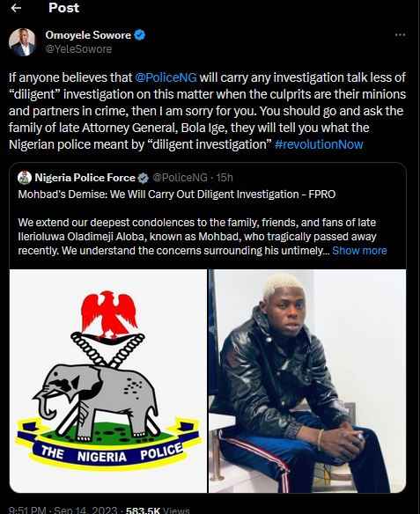Click the 15h timestamp on quoted tweet
This screenshot has width=420, height=514.
click(225, 178)
